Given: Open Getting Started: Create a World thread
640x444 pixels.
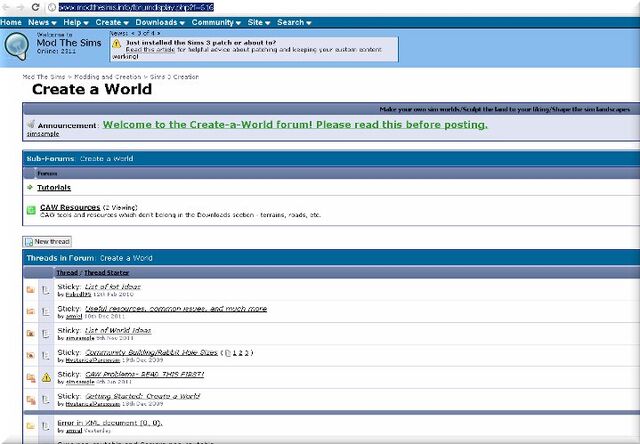Looking at the screenshot, I should (x=142, y=396).
